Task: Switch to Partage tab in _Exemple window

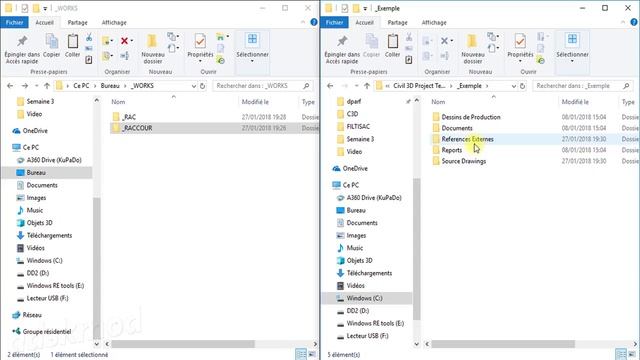Action: click(x=398, y=22)
